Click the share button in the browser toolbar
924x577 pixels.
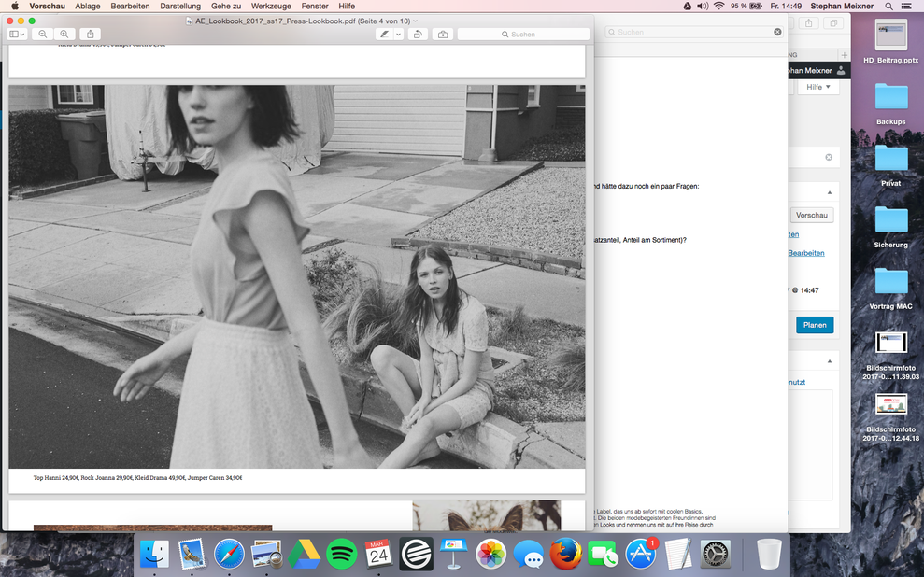coord(808,23)
